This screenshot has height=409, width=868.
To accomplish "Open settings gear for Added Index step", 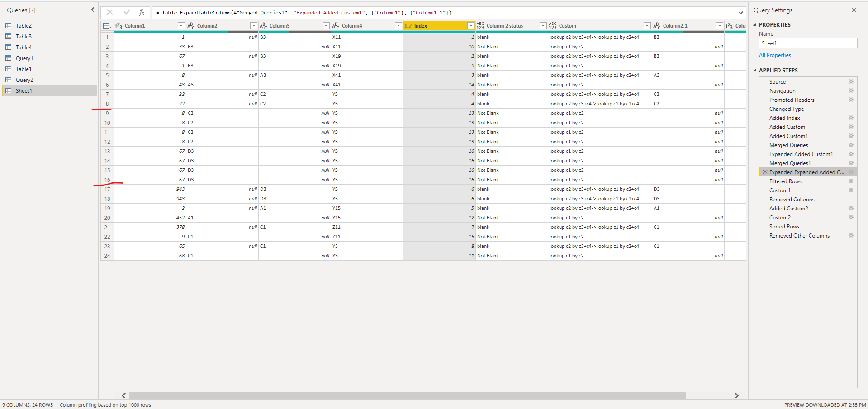I will pyautogui.click(x=851, y=118).
